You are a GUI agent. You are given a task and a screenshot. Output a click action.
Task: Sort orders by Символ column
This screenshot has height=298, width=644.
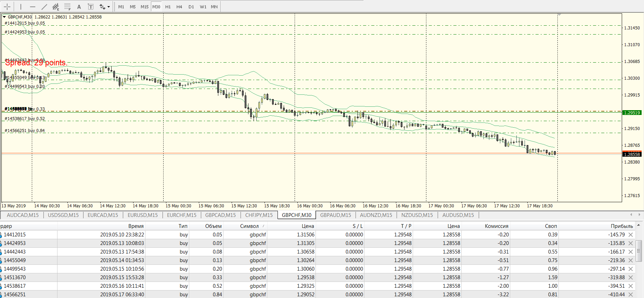click(x=245, y=226)
